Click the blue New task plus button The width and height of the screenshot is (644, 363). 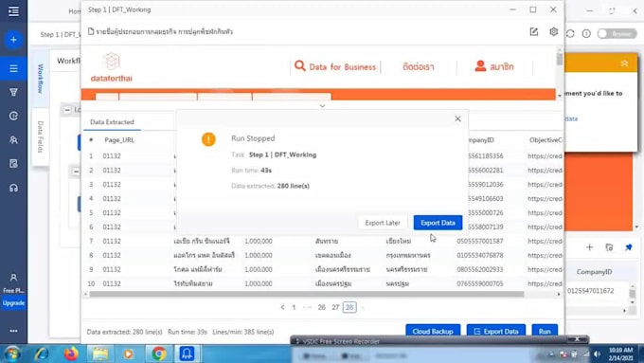coord(13,40)
